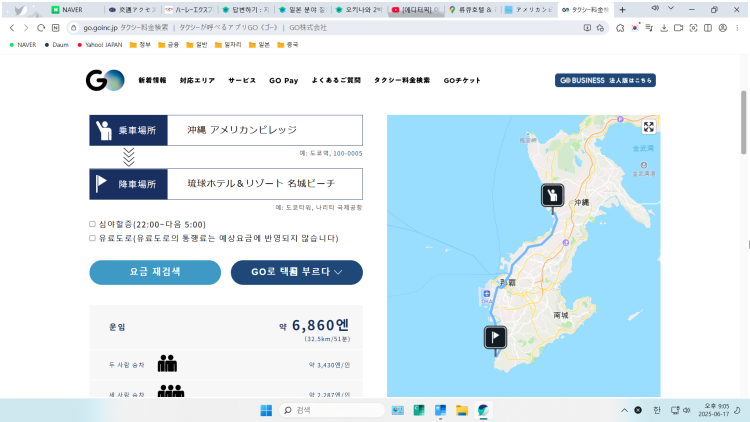
Task: Go back to the previous page
Action: point(12,28)
